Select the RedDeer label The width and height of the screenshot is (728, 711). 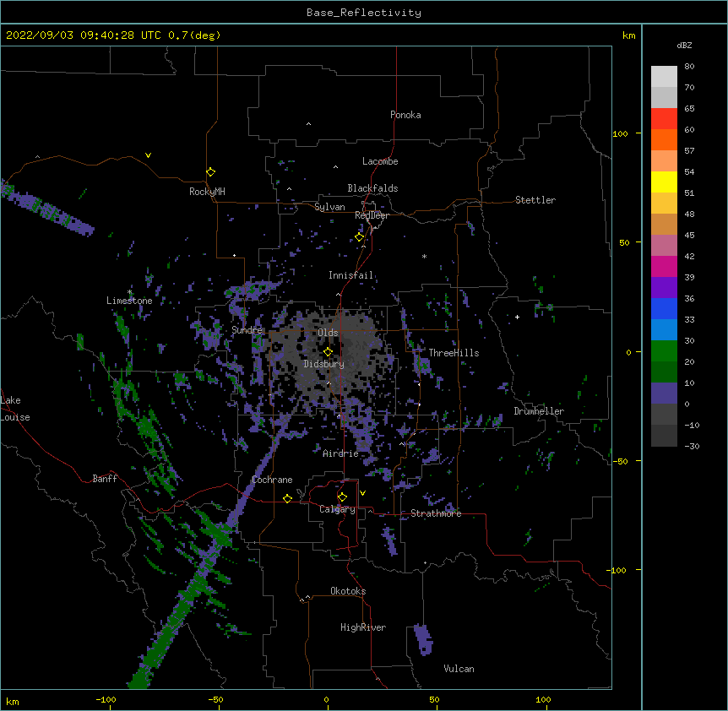point(372,215)
